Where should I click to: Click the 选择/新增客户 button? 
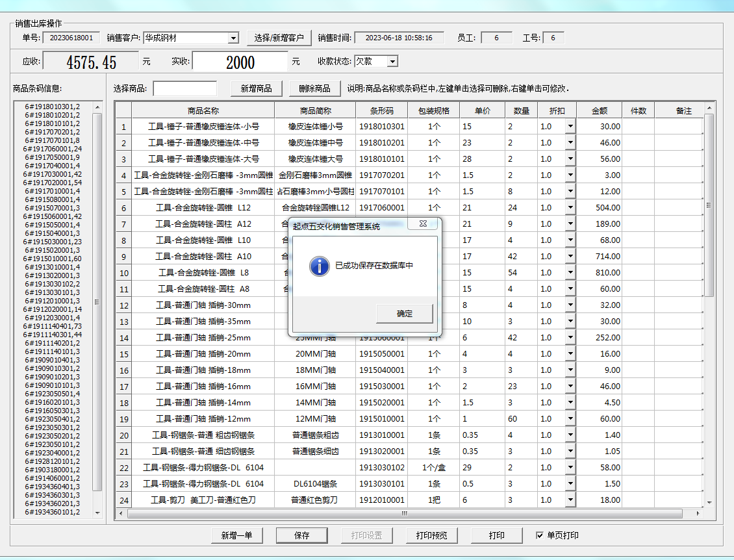[279, 37]
